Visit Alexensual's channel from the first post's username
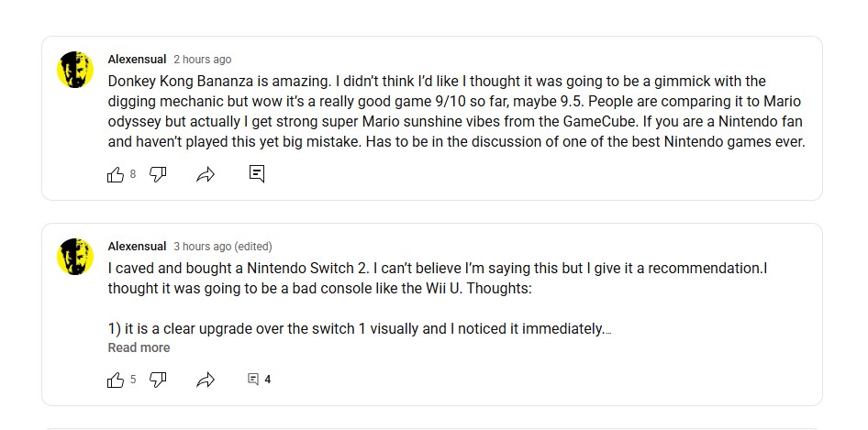The image size is (868, 430). [137, 60]
